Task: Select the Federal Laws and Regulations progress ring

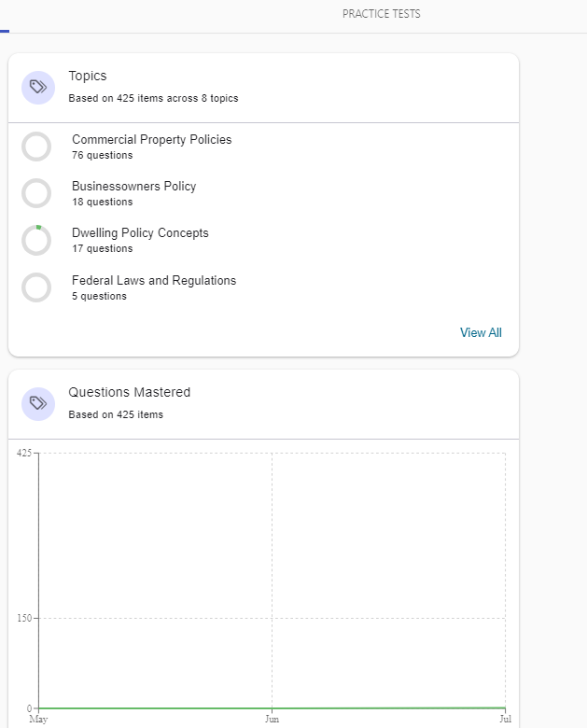Action: (x=36, y=287)
